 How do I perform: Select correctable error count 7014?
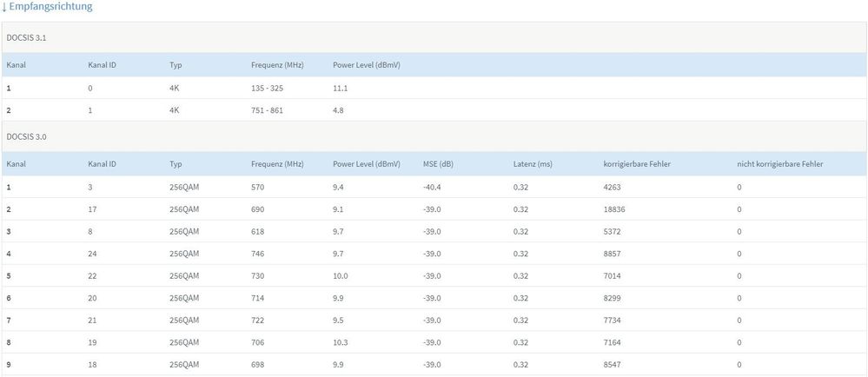(613, 275)
